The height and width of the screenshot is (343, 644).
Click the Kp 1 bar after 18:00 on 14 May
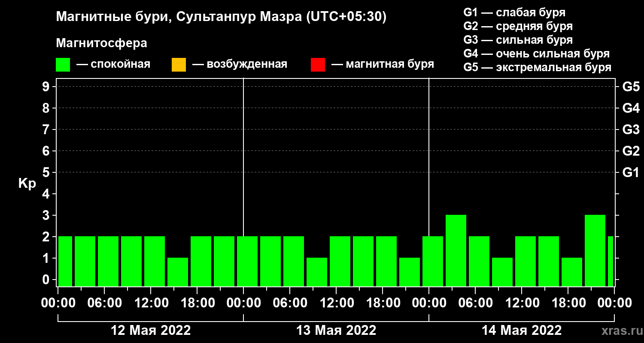pyautogui.click(x=572, y=272)
